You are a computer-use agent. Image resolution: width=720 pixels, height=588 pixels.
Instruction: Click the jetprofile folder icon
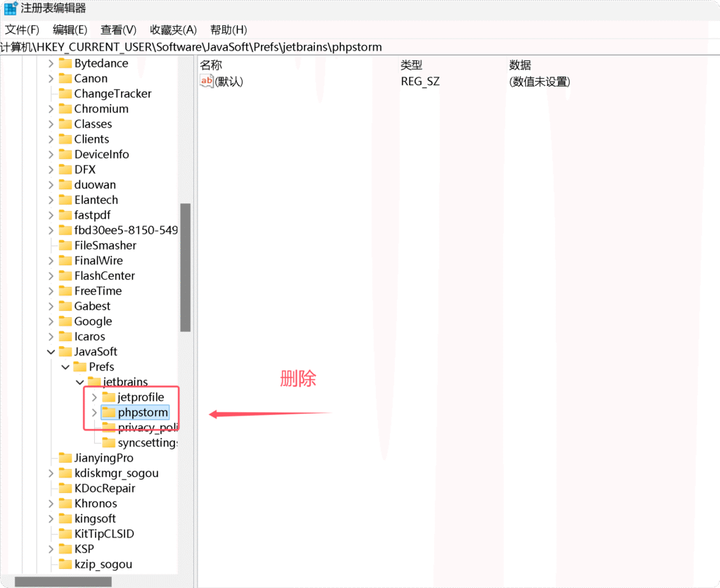click(x=109, y=397)
